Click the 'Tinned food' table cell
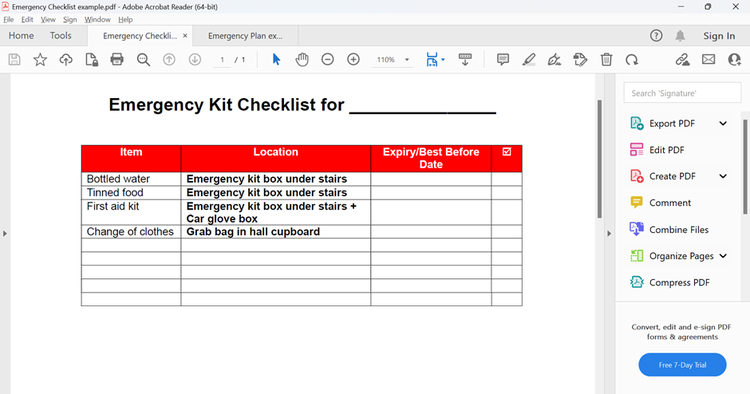 coord(131,193)
